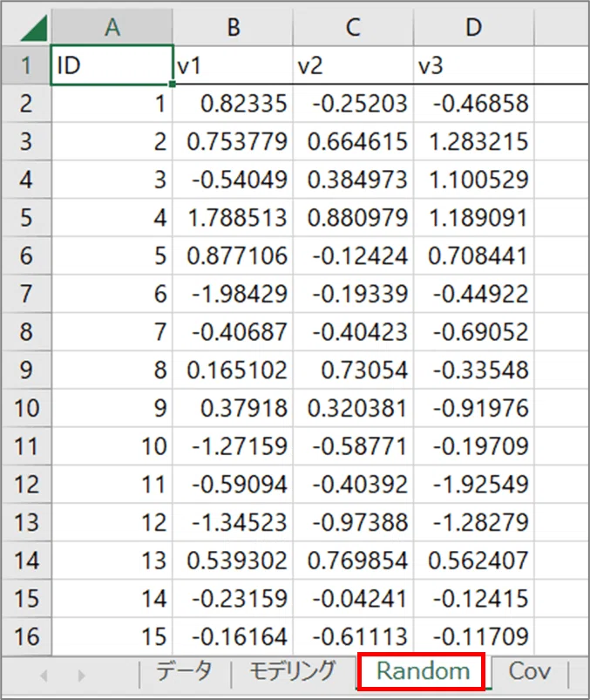This screenshot has width=590, height=700.
Task: Click the v1 header cell
Action: click(233, 65)
